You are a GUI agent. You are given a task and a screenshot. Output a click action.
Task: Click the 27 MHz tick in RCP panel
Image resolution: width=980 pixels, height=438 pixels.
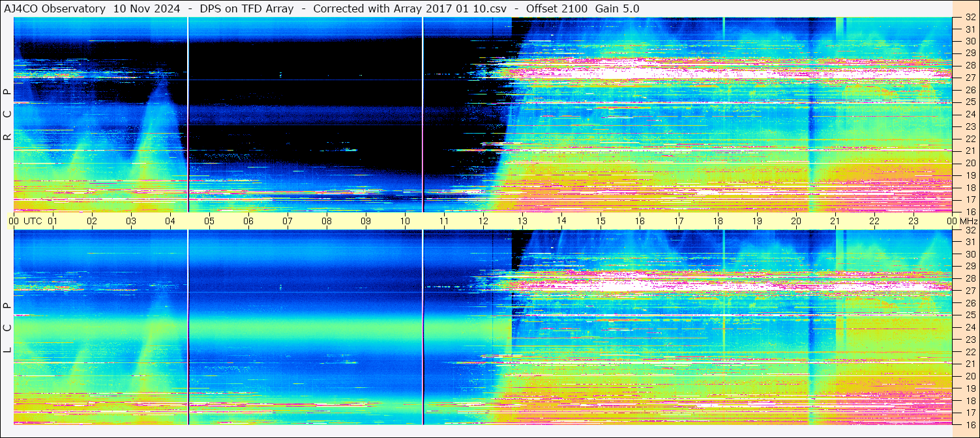(x=970, y=78)
